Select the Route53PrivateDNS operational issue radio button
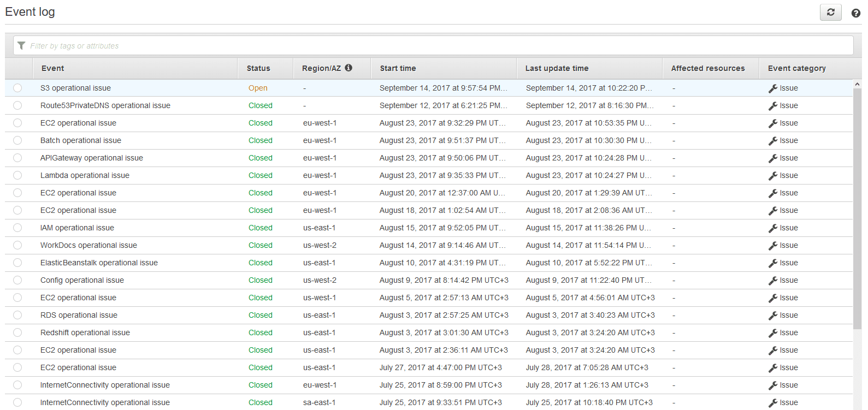Screen dimensions: 868x410 (17, 105)
